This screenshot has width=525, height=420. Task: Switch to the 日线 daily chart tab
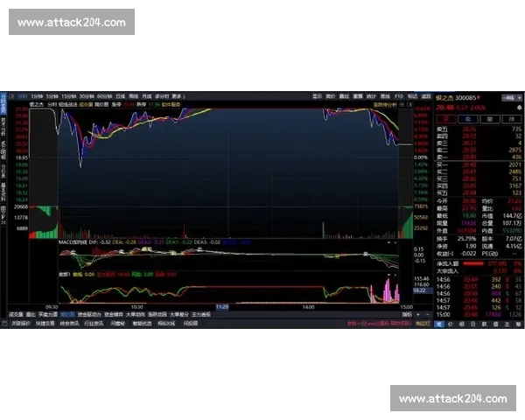tap(120, 96)
